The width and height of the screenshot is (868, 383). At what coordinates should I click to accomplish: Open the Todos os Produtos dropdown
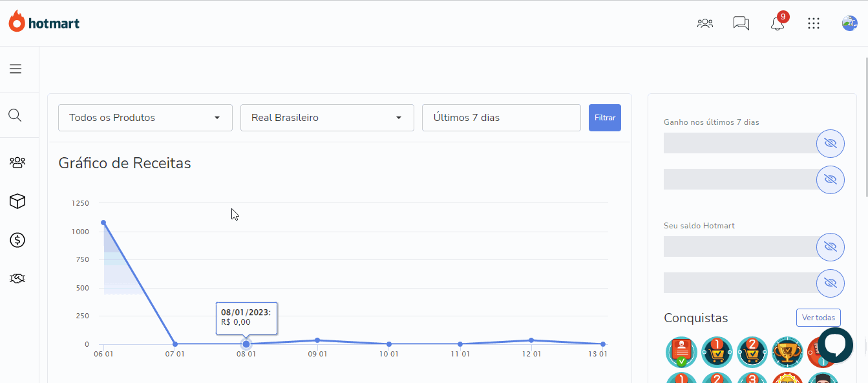[x=145, y=118]
